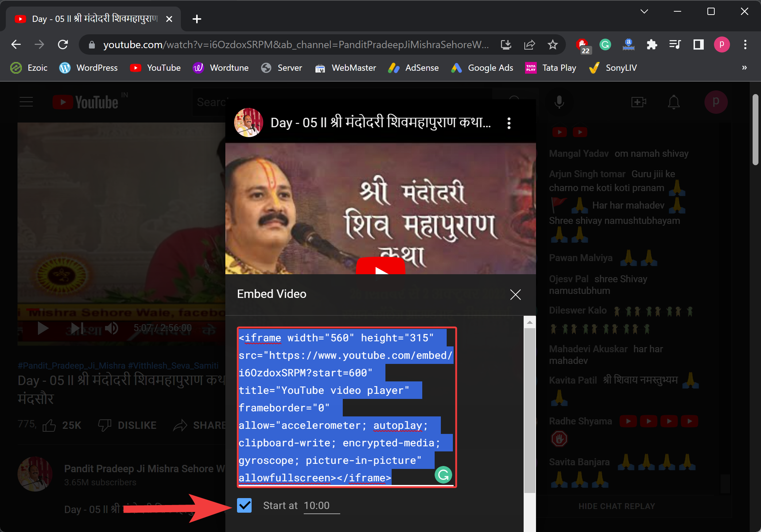Share this page from address bar
This screenshot has width=761, height=532.
(x=529, y=44)
